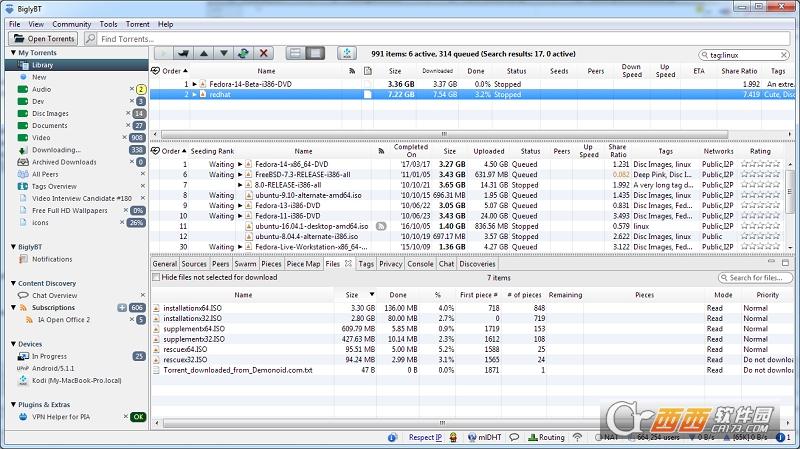Enable Hide files not selected for download

coord(156,277)
